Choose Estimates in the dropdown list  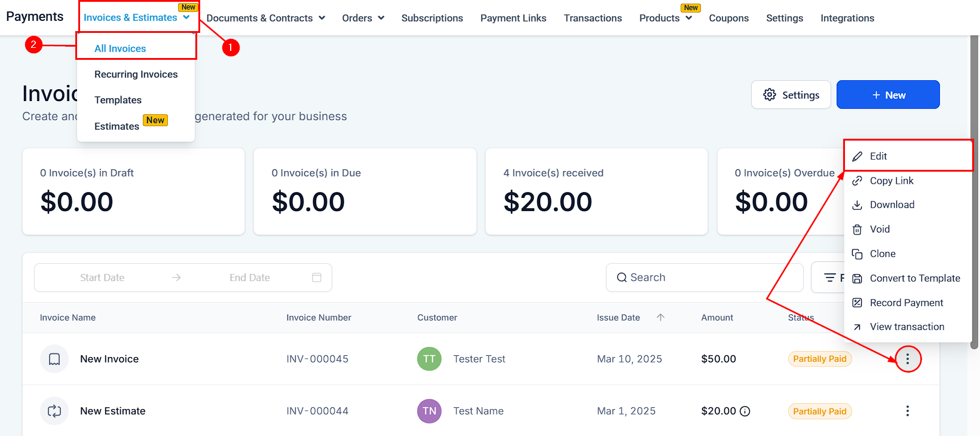[117, 126]
